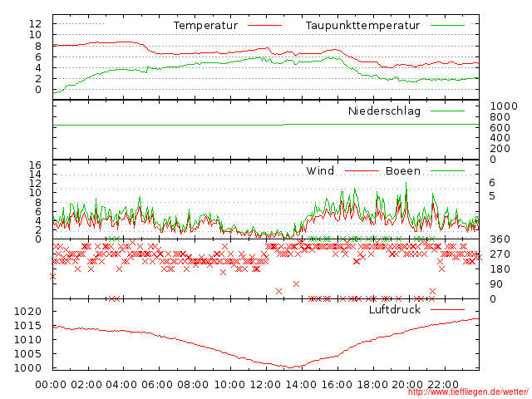Click the 00:00 time axis label
Image resolution: width=532 pixels, height=399 pixels.
(51, 385)
